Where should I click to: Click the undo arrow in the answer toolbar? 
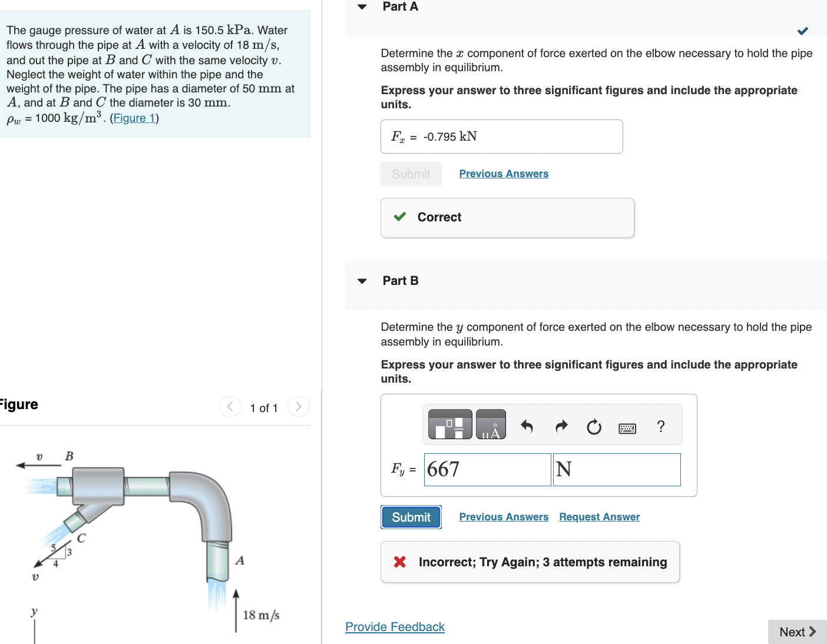pyautogui.click(x=527, y=426)
